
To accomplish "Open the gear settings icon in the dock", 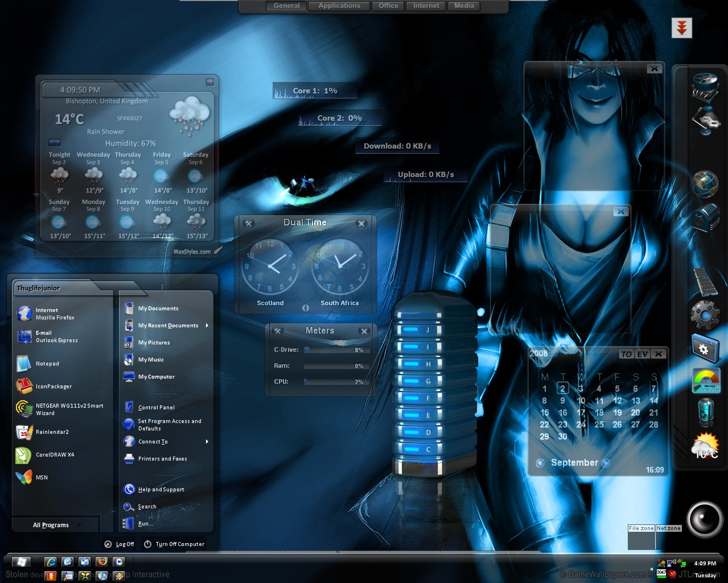I will [x=705, y=315].
